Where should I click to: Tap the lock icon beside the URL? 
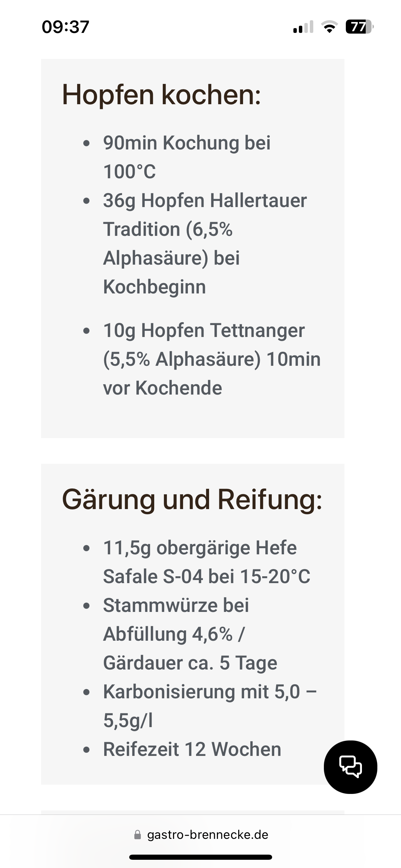138,835
